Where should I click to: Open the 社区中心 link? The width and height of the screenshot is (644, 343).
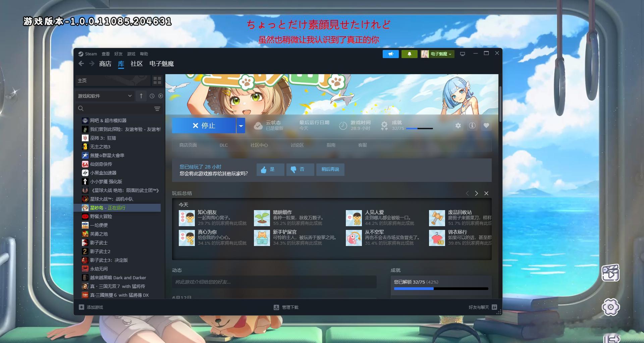click(x=259, y=145)
